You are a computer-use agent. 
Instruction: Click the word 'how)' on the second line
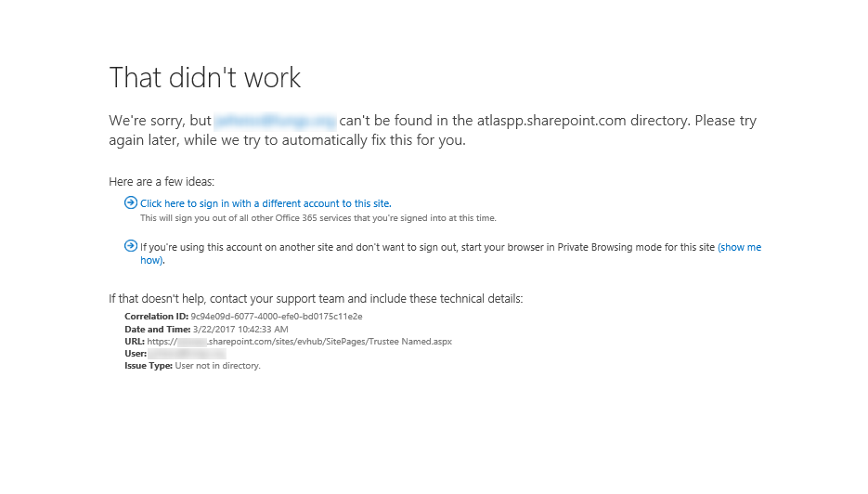pos(152,260)
